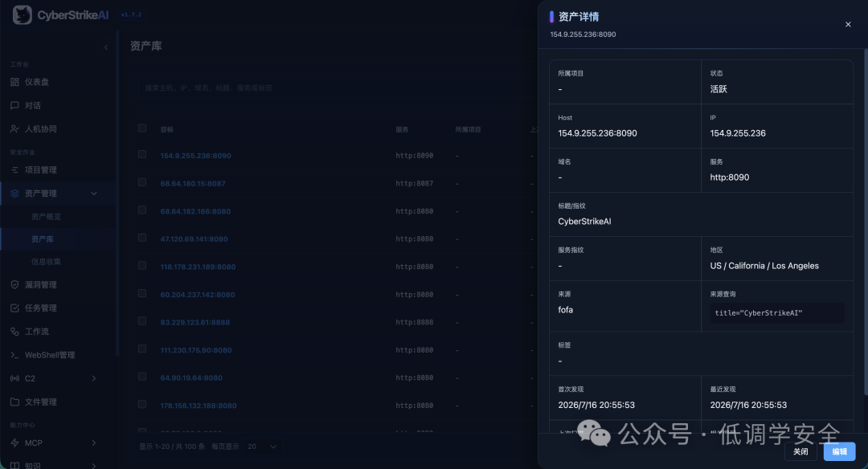Check the row 118.178.231.189:8080 checkbox
The image size is (868, 469).
tap(142, 266)
